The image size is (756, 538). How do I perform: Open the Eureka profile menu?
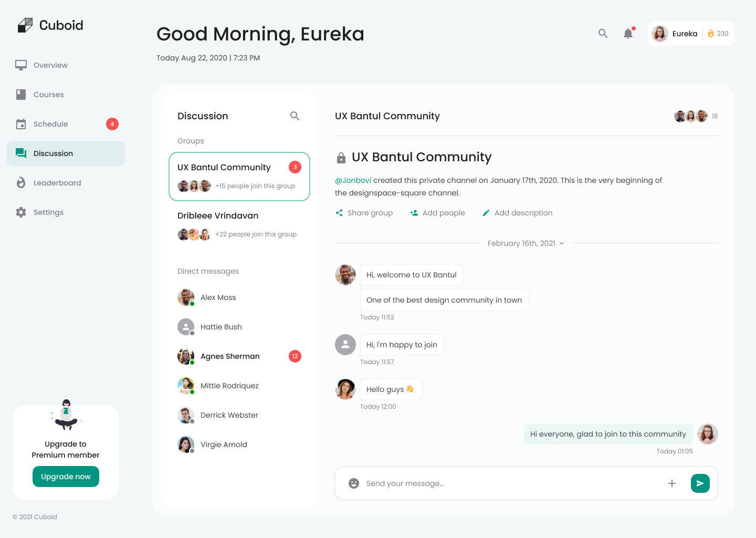(675, 34)
